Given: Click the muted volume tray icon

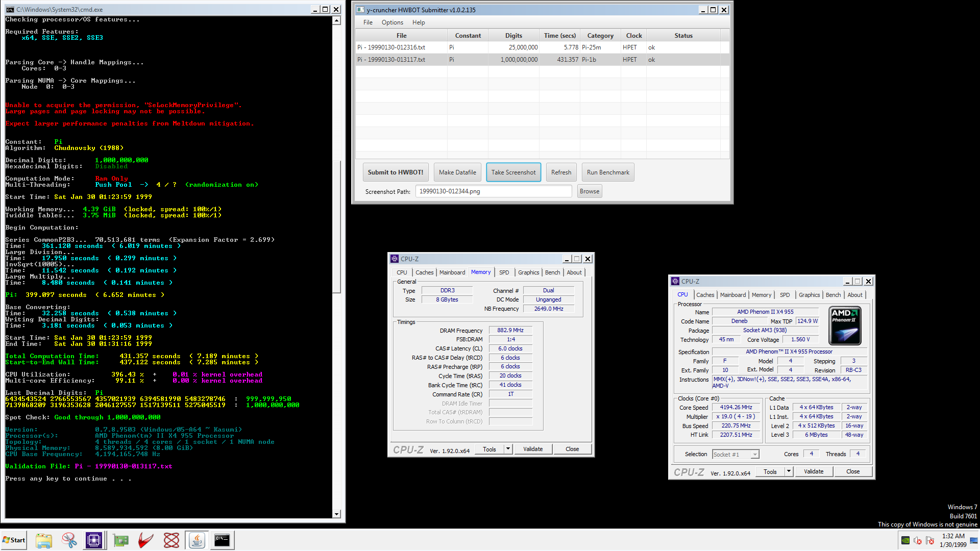Looking at the screenshot, I should pyautogui.click(x=918, y=540).
